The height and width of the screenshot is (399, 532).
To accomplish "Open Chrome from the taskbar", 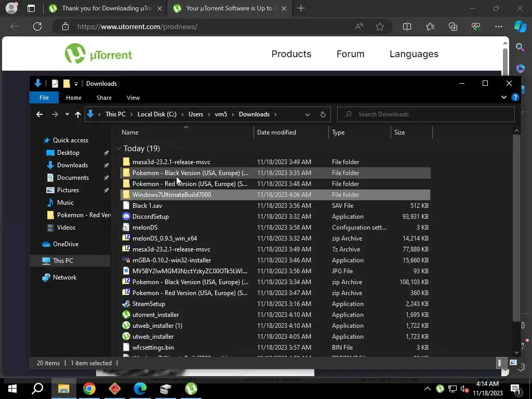I will click(x=89, y=389).
